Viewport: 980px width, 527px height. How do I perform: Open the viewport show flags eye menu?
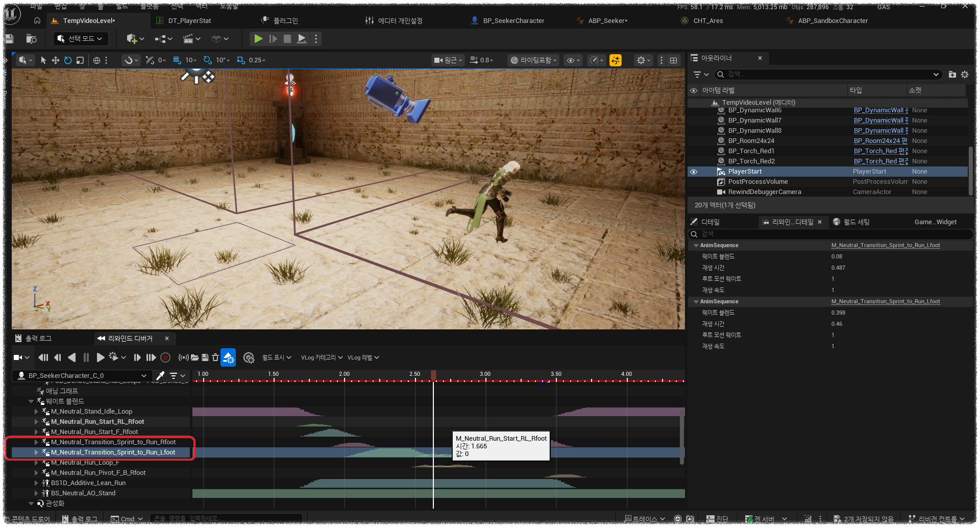[x=574, y=60]
